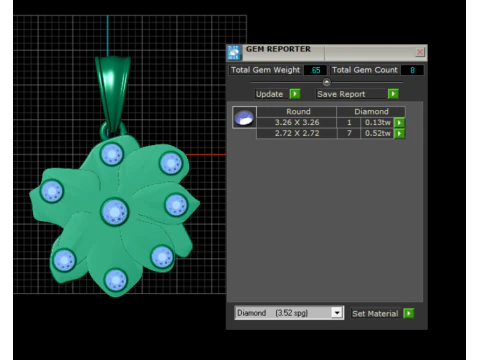This screenshot has width=480, height=360.
Task: Click the Update button label
Action: 269,94
